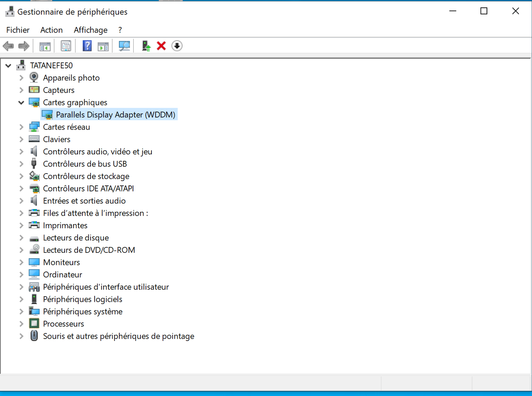The width and height of the screenshot is (532, 396).
Task: Click the red X uninstall device icon
Action: [x=161, y=46]
